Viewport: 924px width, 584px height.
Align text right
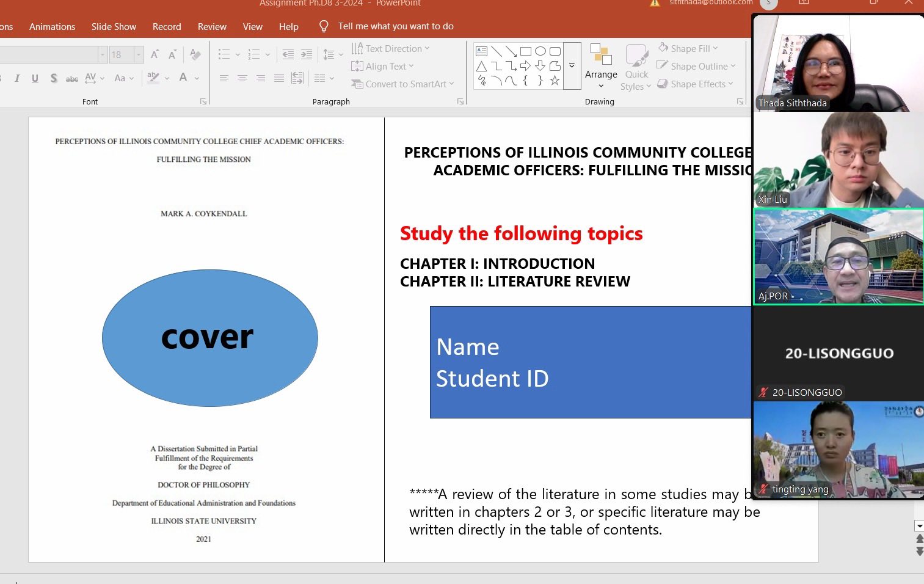point(261,78)
